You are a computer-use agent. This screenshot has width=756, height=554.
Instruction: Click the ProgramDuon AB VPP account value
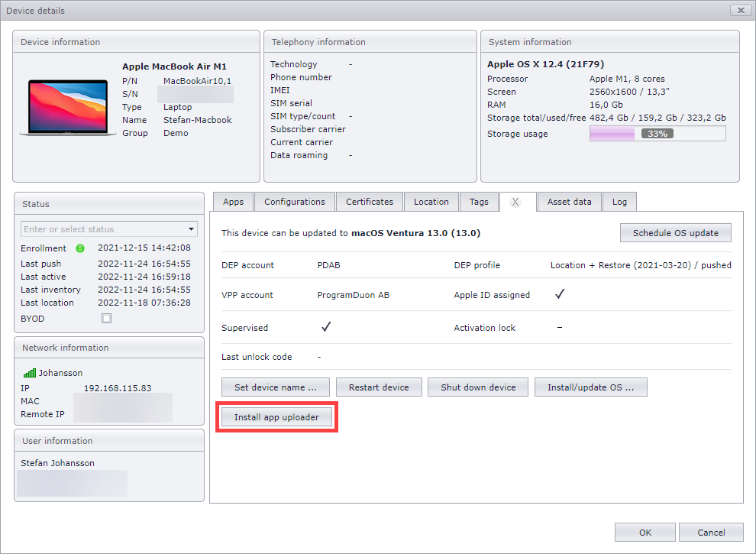(354, 295)
